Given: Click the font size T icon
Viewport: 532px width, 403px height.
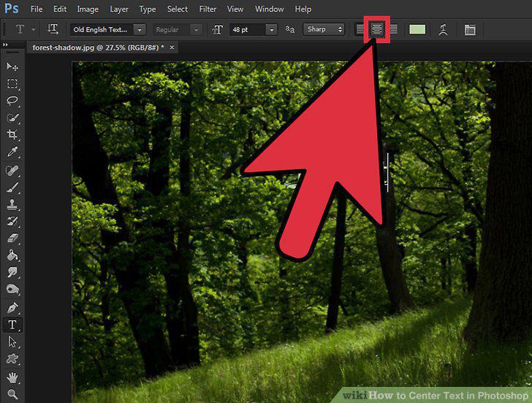Looking at the screenshot, I should tap(217, 30).
